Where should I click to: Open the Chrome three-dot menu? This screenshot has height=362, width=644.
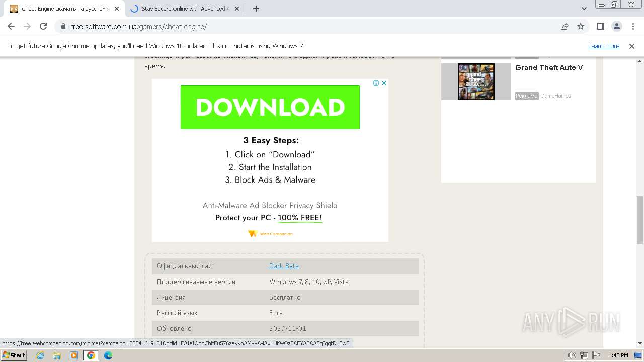[x=632, y=26]
